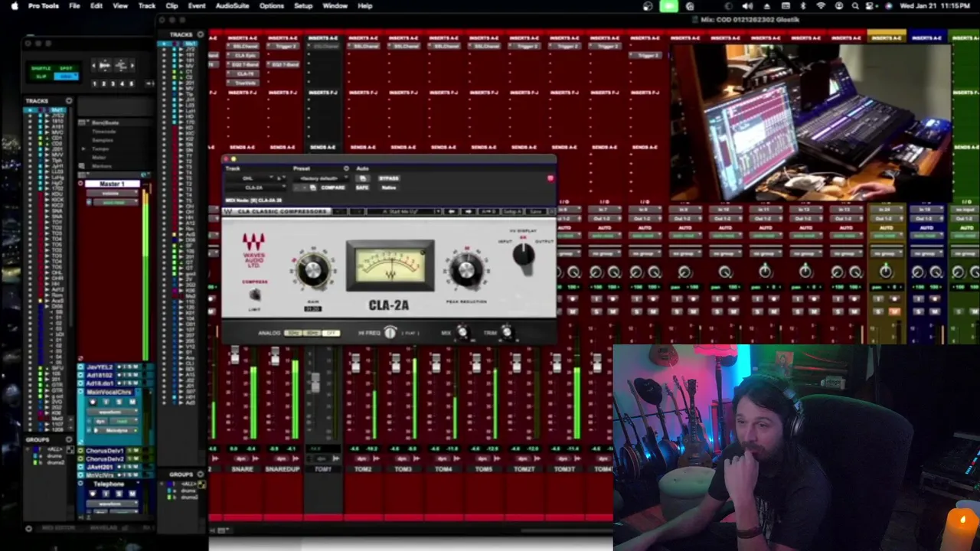The width and height of the screenshot is (980, 551).
Task: Click the Apple menu icon
Action: [14, 5]
